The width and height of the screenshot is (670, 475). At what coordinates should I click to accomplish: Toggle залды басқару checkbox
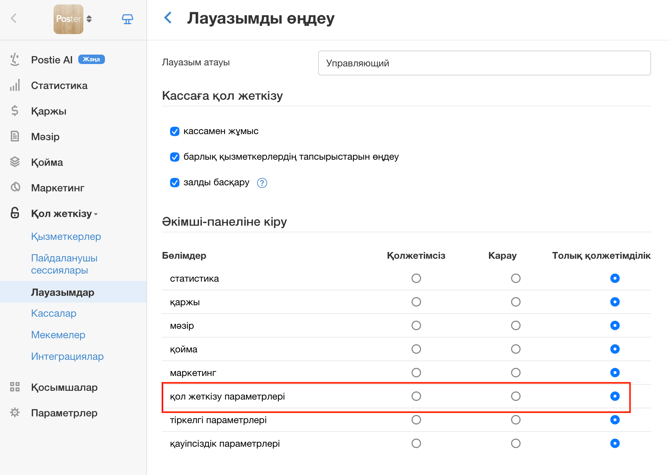click(x=174, y=182)
